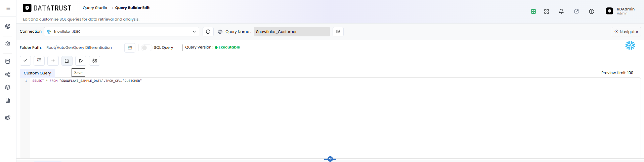Click inside the SQL editor text

tap(87, 81)
